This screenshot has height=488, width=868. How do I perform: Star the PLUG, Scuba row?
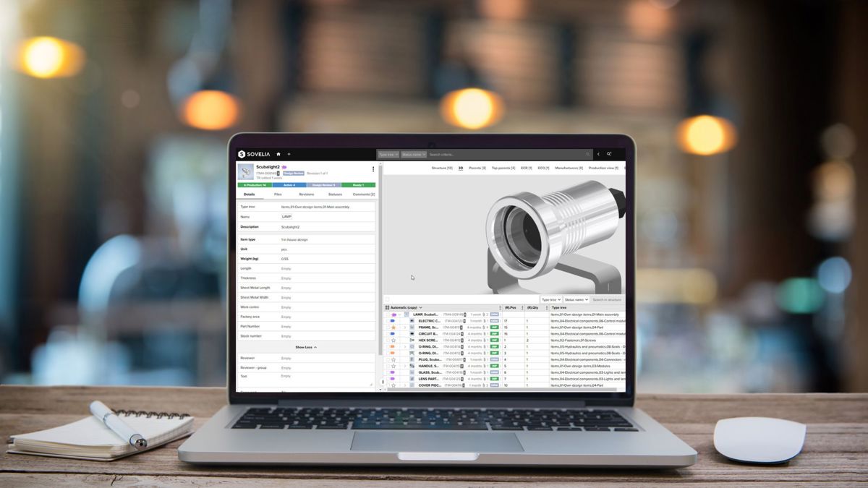point(392,359)
